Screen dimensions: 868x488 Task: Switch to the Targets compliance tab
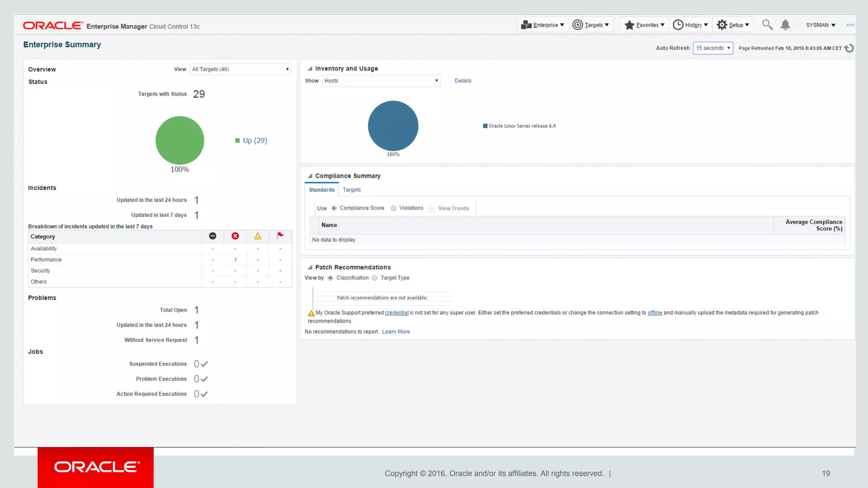(x=351, y=190)
